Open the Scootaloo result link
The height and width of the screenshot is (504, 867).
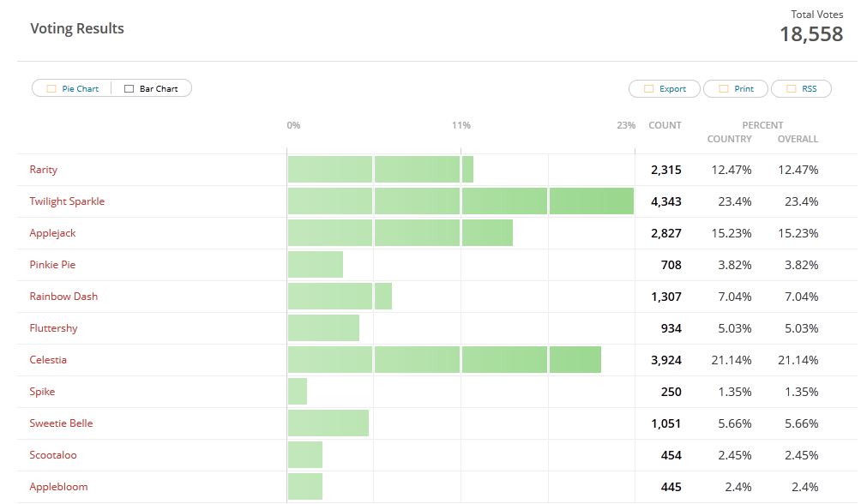(x=53, y=455)
